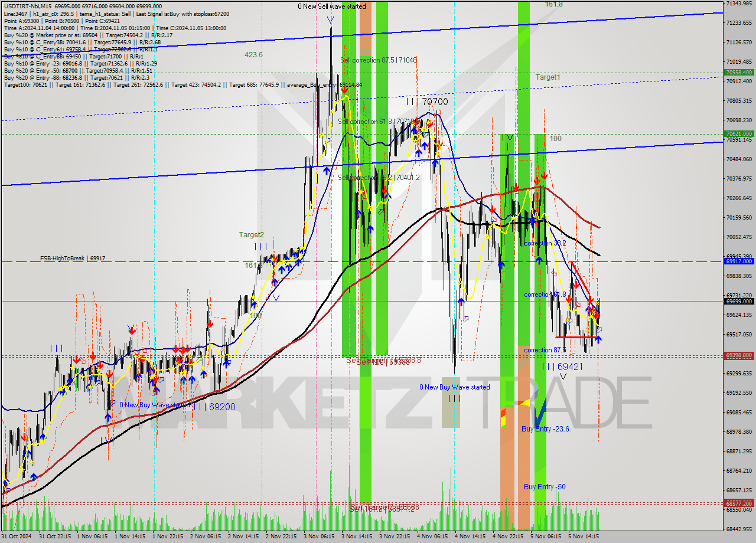This screenshot has height=543, width=756.
Task: Click the 'I I I 69200' wave label
Action: coord(214,407)
